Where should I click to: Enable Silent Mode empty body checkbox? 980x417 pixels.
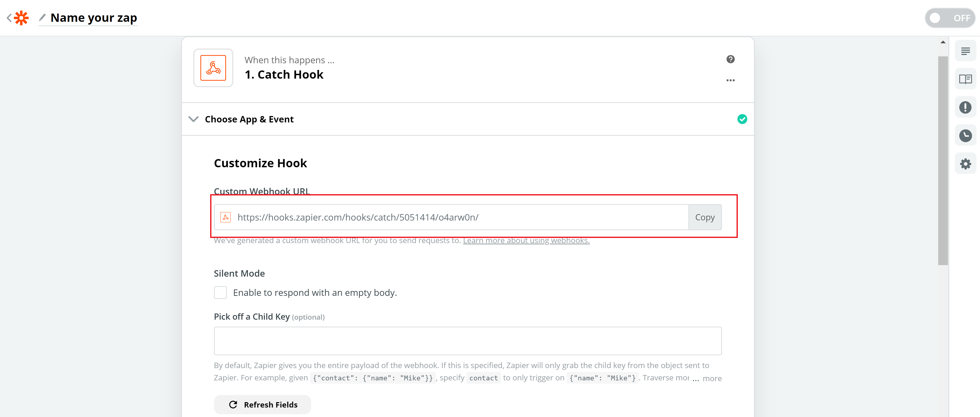click(x=220, y=293)
